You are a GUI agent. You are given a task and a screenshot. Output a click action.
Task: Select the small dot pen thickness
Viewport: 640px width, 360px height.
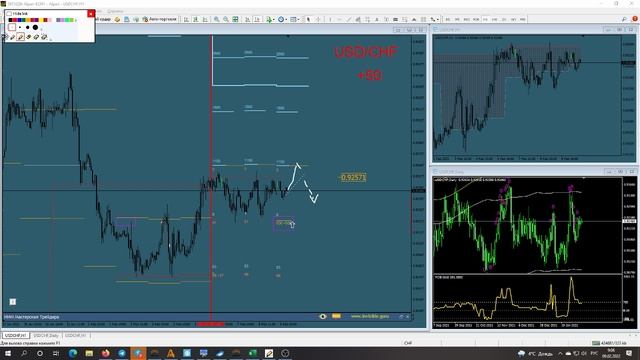pos(20,27)
